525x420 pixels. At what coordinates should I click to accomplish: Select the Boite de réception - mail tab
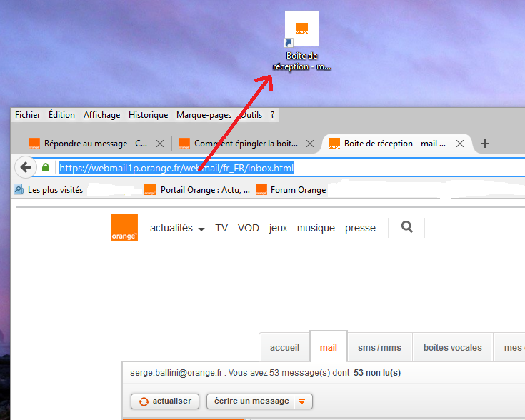click(x=395, y=144)
